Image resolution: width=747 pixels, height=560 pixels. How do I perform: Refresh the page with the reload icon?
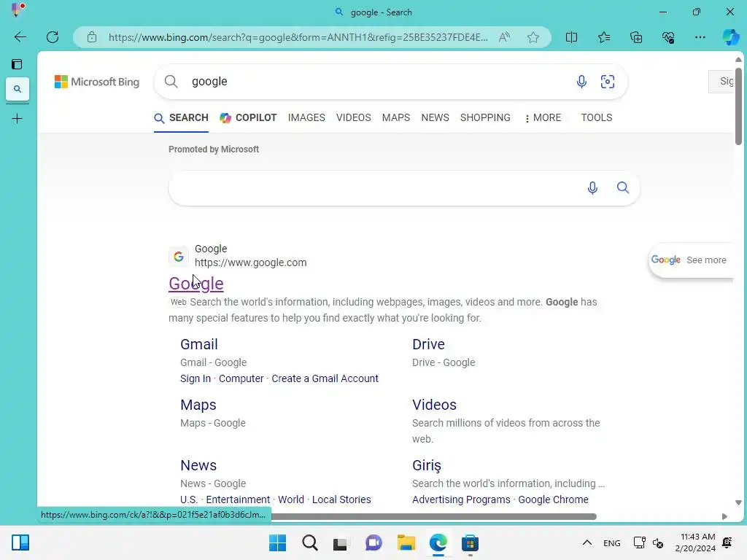pyautogui.click(x=53, y=37)
